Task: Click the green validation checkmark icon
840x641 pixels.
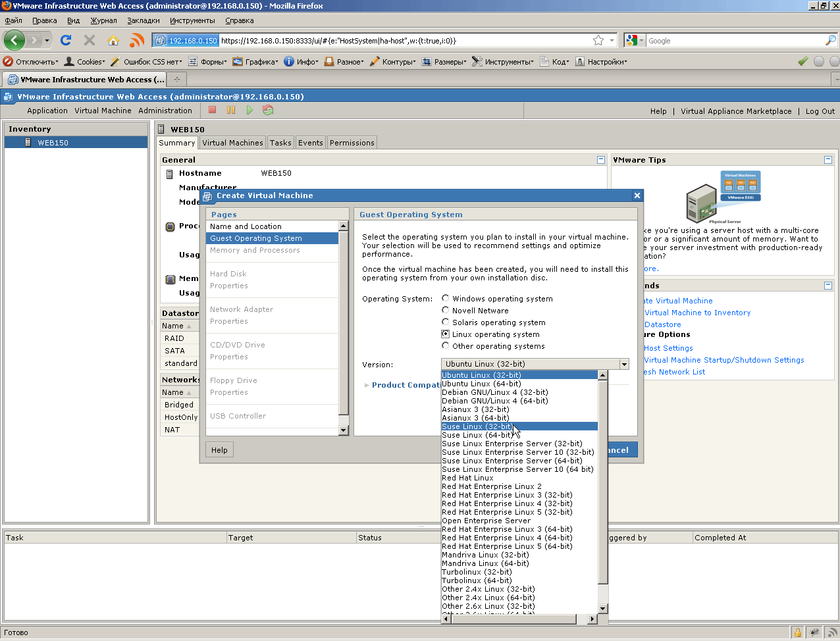Action: tap(803, 61)
